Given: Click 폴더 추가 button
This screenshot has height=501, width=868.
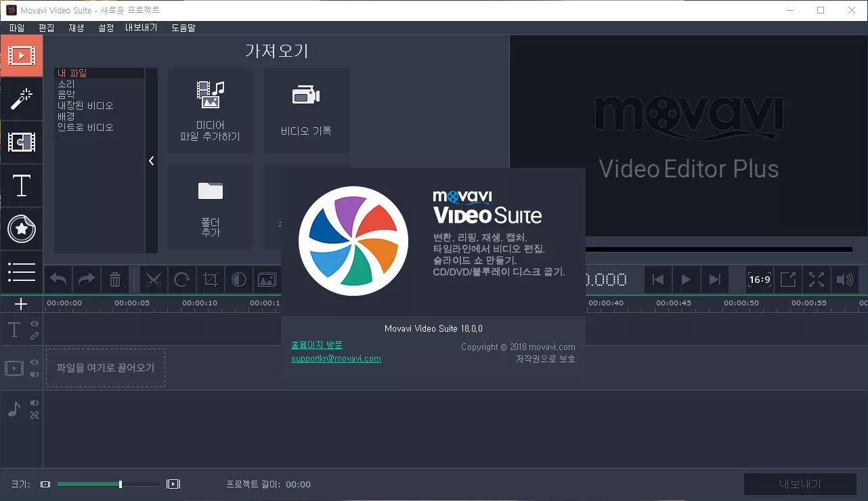Looking at the screenshot, I should tap(211, 206).
